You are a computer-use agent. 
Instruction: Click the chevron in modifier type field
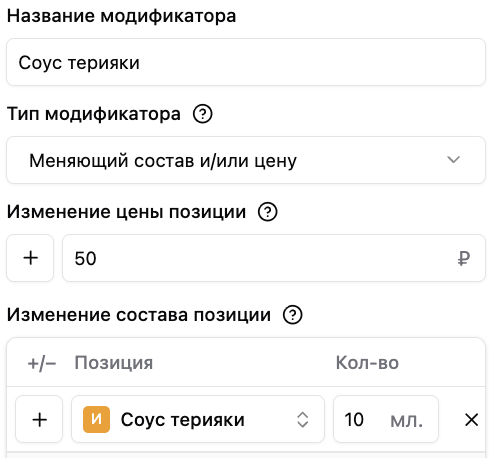(x=453, y=160)
